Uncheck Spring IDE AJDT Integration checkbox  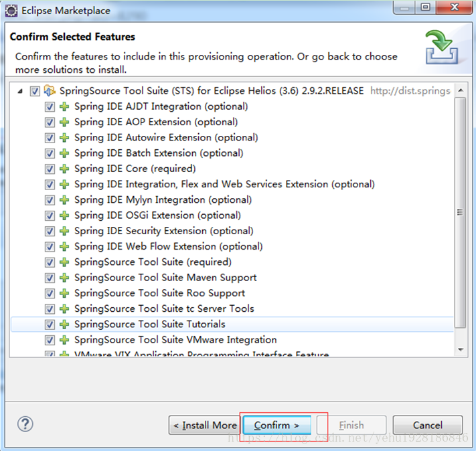point(50,107)
